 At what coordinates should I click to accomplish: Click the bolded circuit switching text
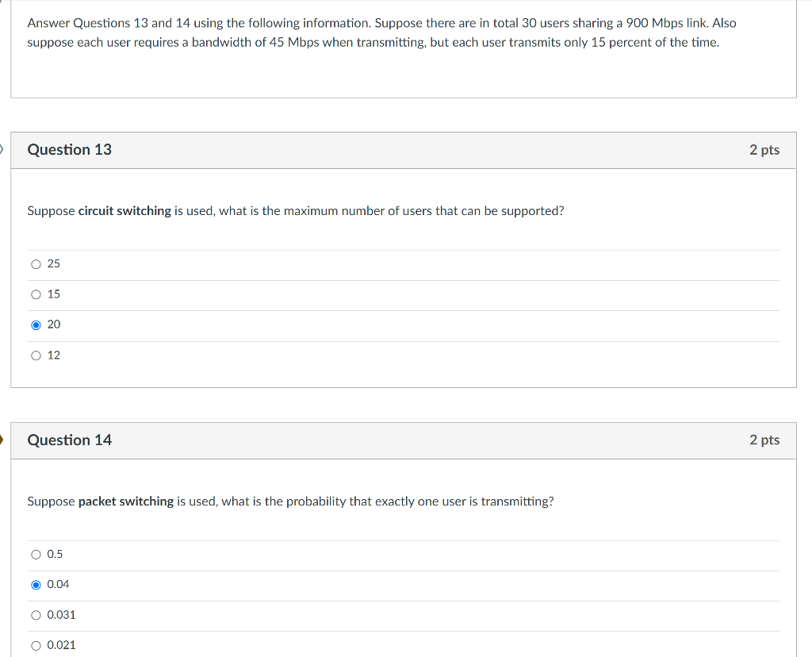point(123,210)
